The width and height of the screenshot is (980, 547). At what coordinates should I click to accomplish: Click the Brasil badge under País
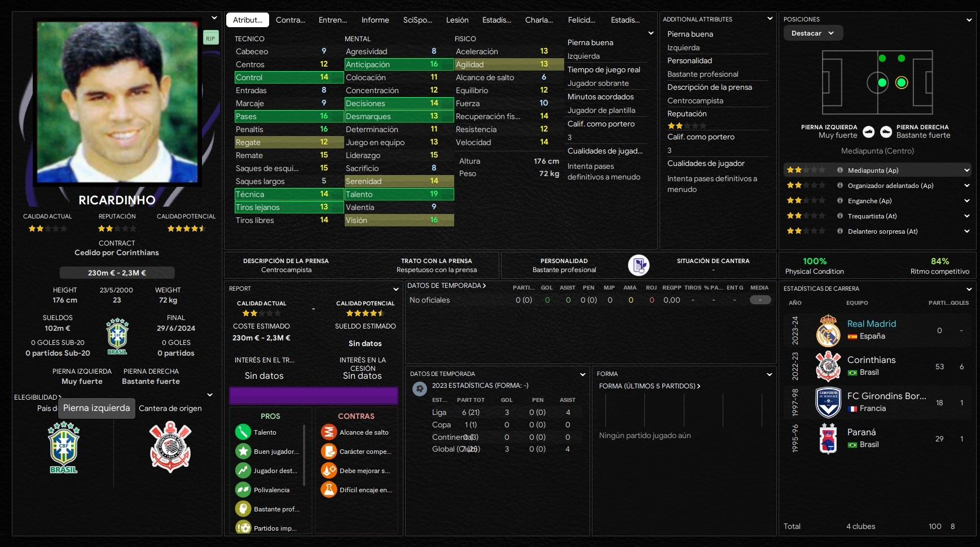(x=64, y=448)
